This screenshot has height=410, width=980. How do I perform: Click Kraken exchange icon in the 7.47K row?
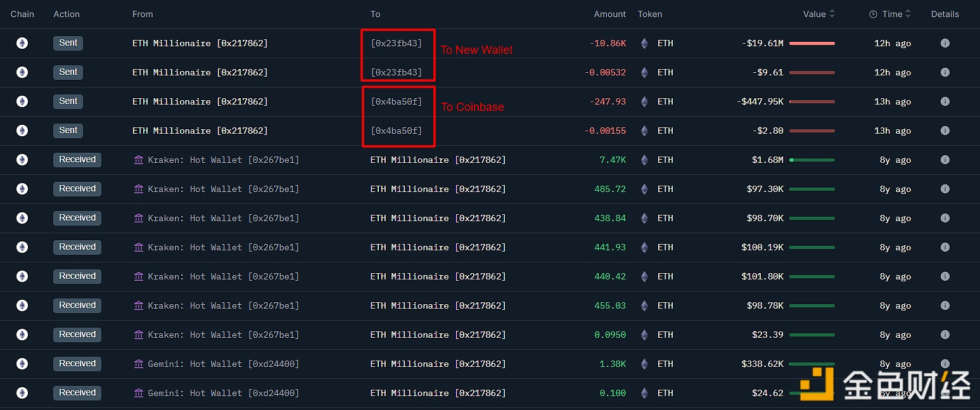[x=139, y=160]
